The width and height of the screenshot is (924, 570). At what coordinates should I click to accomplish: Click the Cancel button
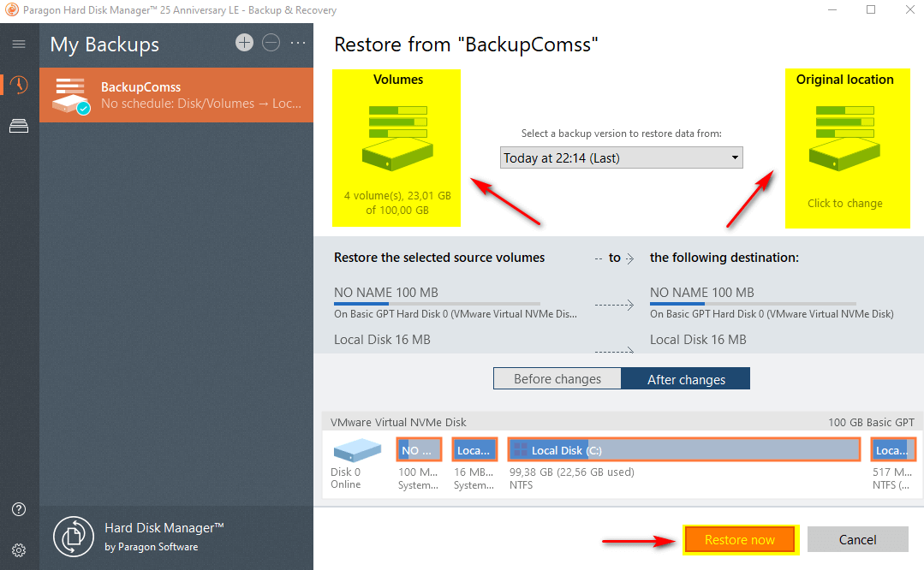(857, 539)
